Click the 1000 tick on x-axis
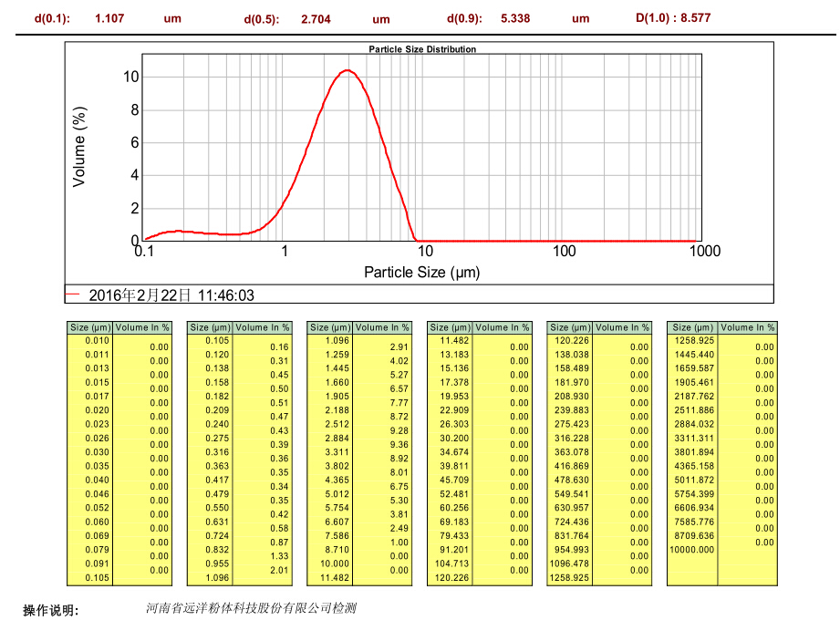The height and width of the screenshot is (641, 840). (703, 251)
